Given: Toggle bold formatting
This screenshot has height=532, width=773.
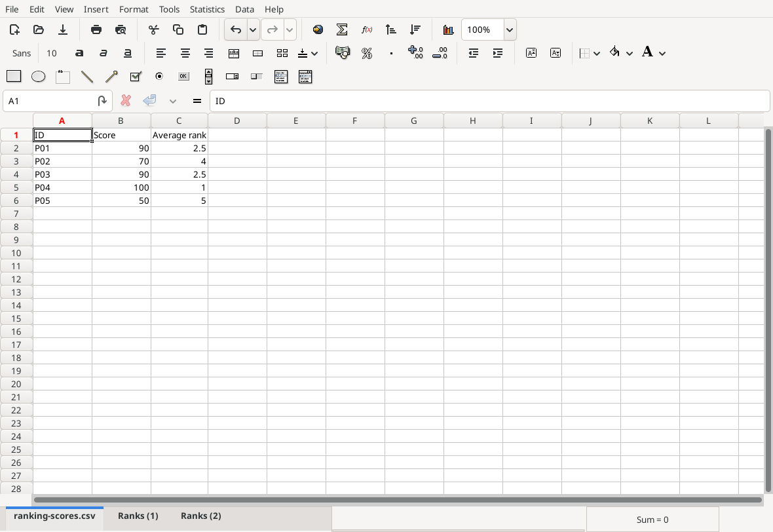Looking at the screenshot, I should pyautogui.click(x=79, y=53).
